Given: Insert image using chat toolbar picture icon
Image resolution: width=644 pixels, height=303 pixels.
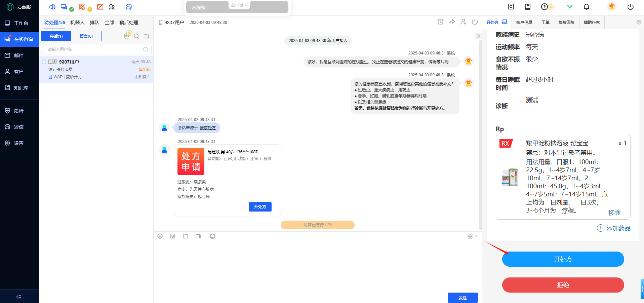Looking at the screenshot, I should pos(173,236).
